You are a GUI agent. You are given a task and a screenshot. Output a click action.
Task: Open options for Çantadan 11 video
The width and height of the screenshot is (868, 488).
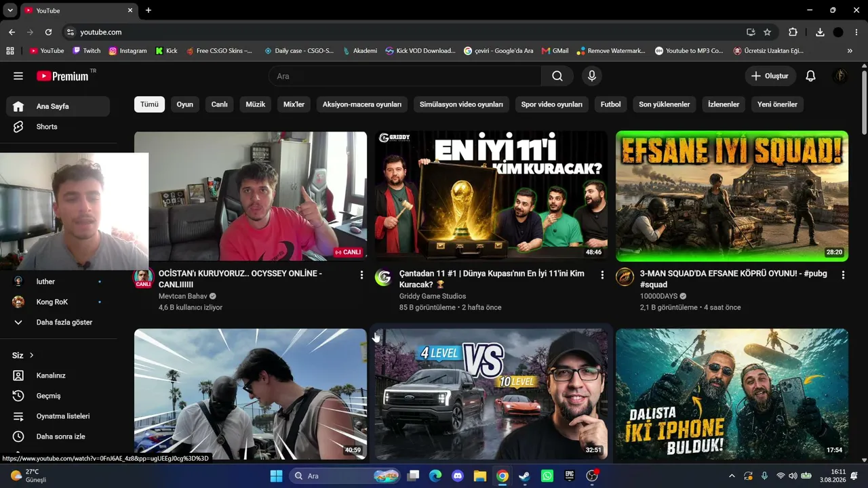point(602,275)
